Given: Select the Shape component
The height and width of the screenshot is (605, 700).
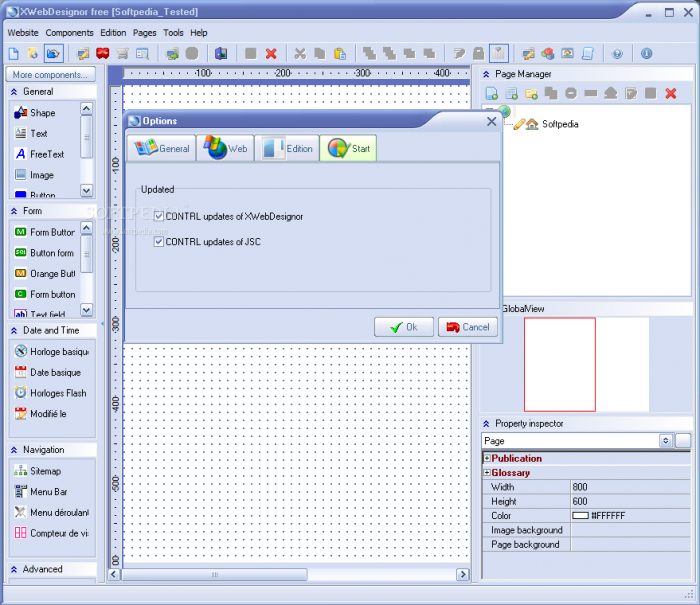Looking at the screenshot, I should click(x=42, y=113).
